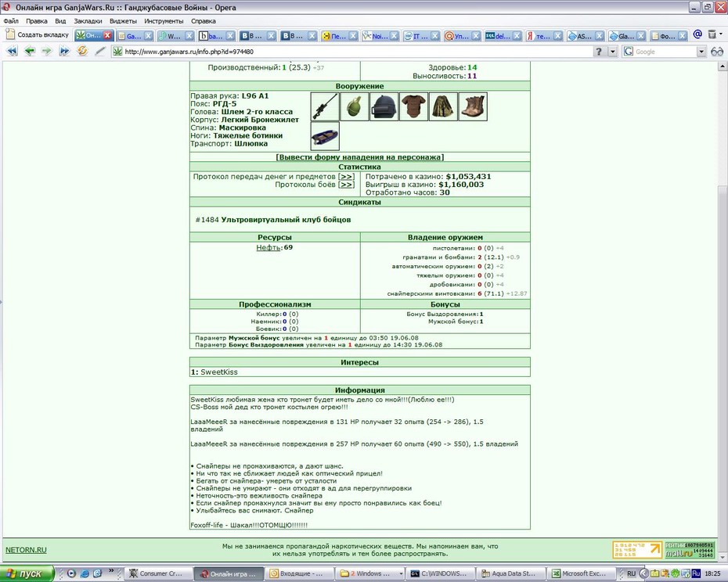The height and width of the screenshot is (582, 728).
Task: Click the media player quick launch icon
Action: [x=71, y=573]
